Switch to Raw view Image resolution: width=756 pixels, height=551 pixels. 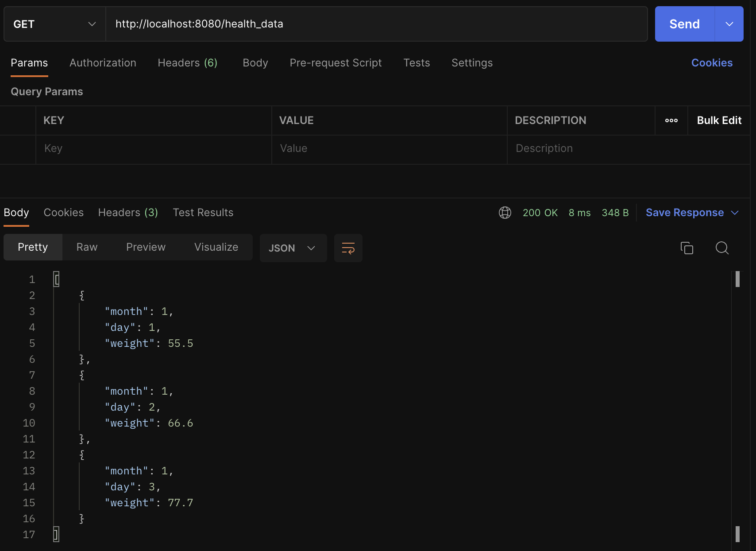tap(87, 247)
